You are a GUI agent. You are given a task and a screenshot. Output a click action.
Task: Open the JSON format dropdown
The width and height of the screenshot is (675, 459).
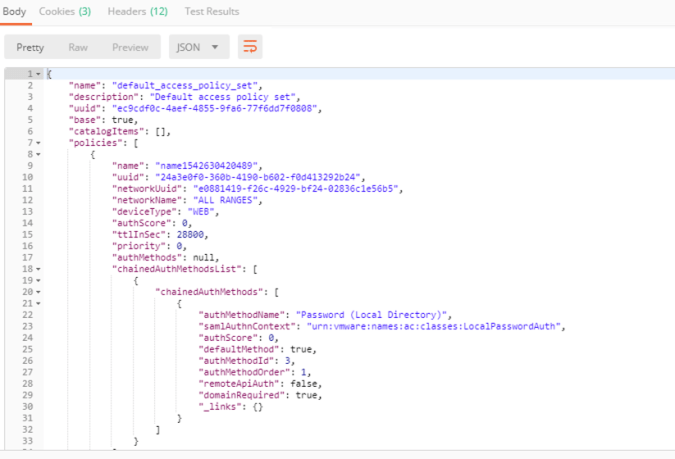coord(201,47)
